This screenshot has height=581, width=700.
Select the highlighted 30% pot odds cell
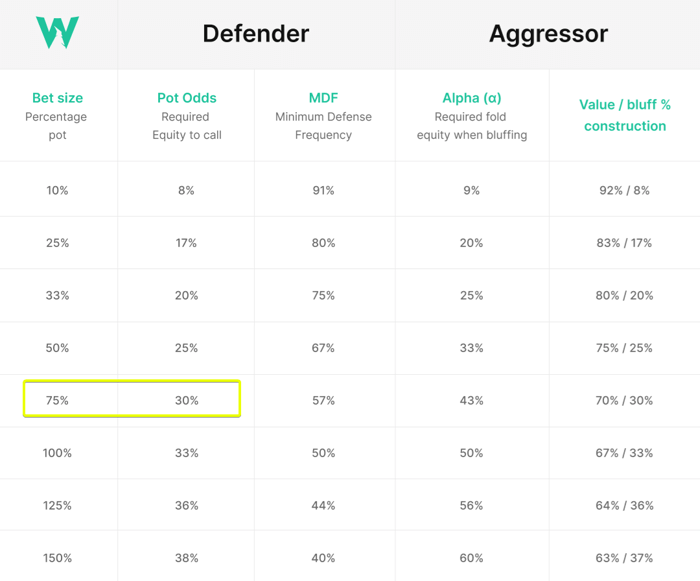(187, 400)
